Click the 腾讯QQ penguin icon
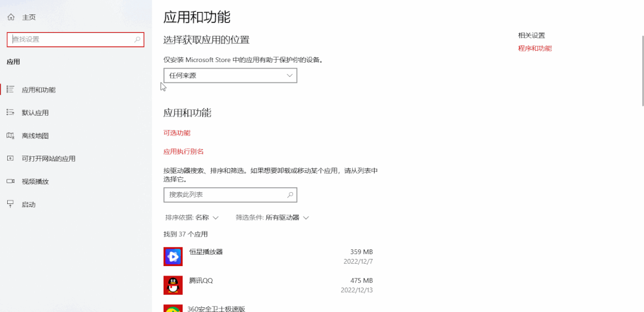 173,285
